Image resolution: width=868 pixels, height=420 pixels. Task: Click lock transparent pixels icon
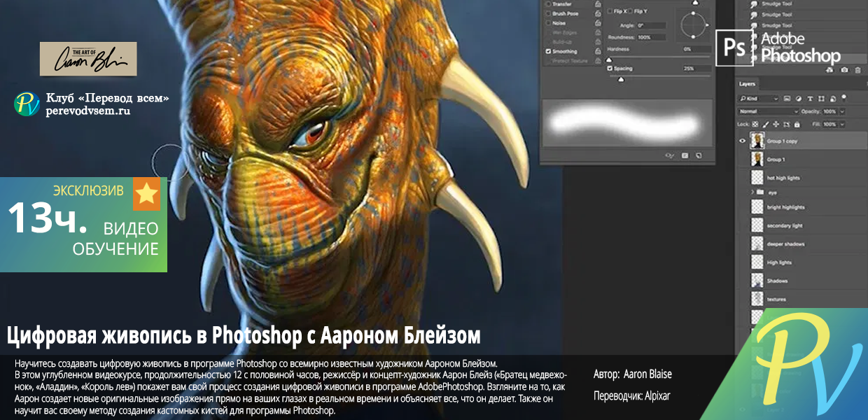pyautogui.click(x=755, y=124)
